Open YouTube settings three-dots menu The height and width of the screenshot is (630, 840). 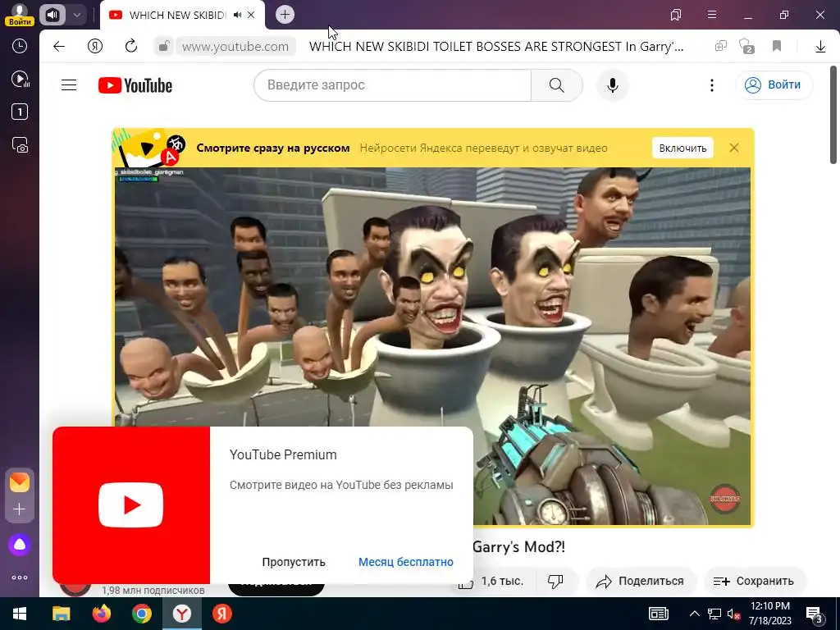click(711, 85)
